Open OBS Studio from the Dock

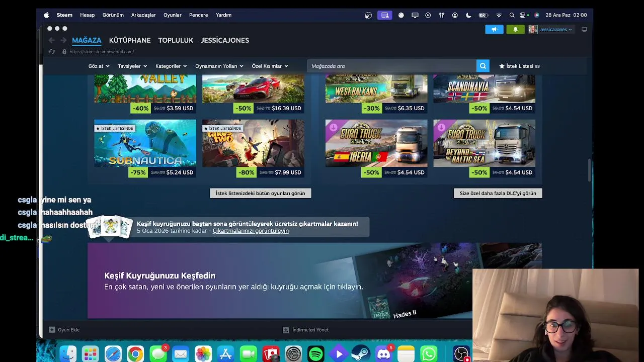pyautogui.click(x=461, y=354)
